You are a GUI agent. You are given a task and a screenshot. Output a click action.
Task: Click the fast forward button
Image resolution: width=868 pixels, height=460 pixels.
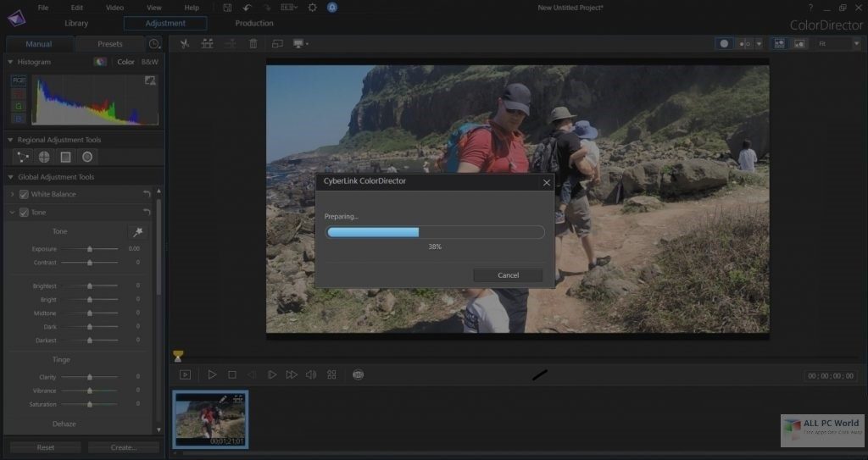(292, 374)
